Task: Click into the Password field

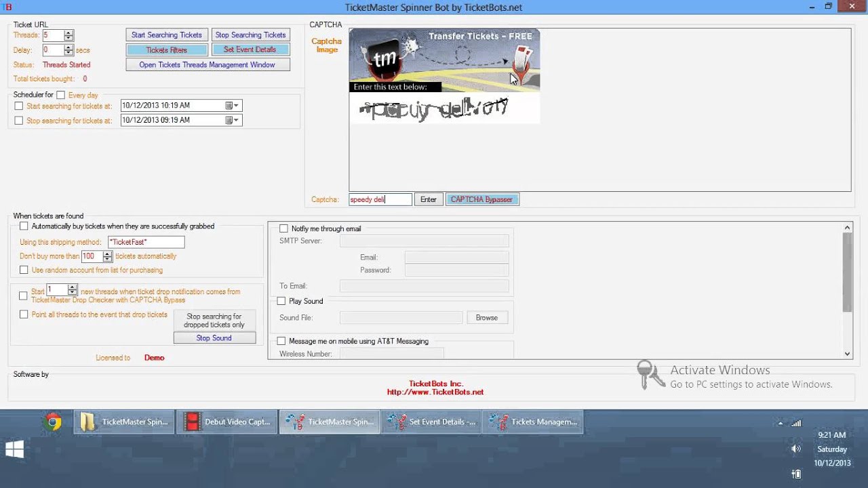Action: pos(456,270)
